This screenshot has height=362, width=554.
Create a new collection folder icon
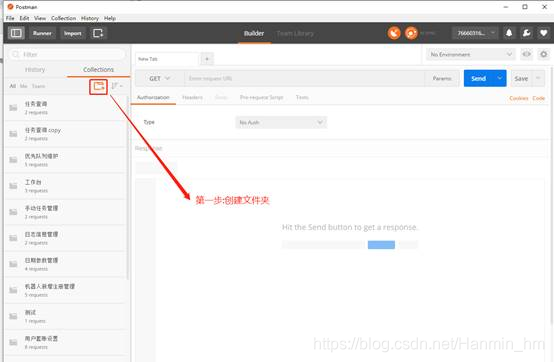pyautogui.click(x=98, y=86)
